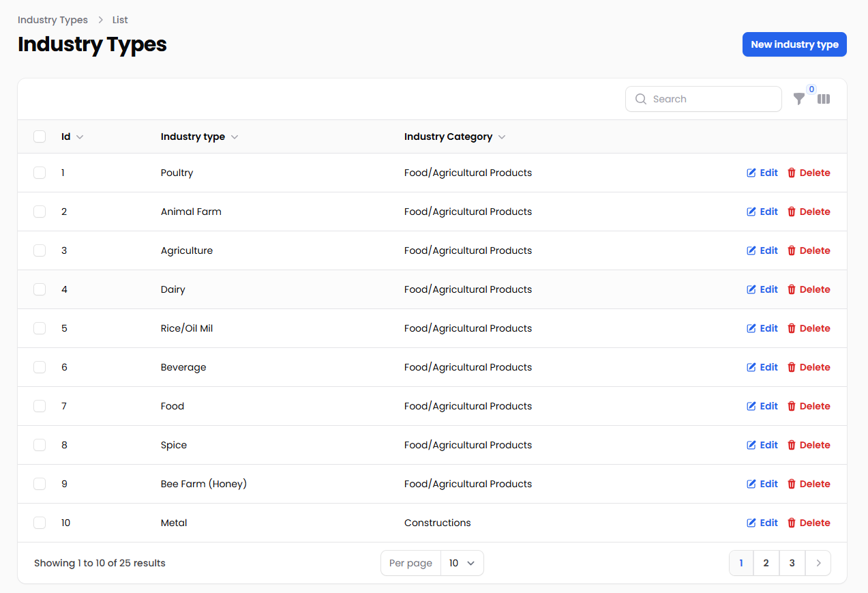Sort the table by Id column

coord(66,136)
